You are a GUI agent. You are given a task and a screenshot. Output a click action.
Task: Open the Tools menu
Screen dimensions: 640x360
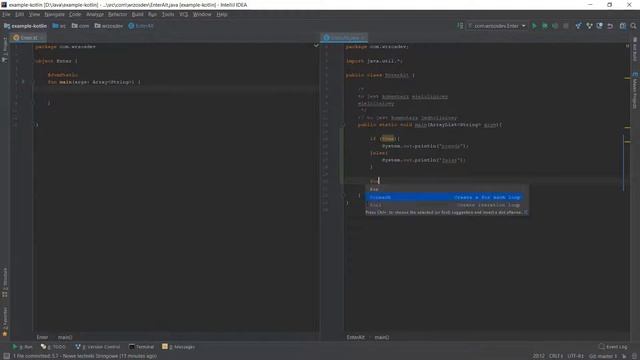168,14
